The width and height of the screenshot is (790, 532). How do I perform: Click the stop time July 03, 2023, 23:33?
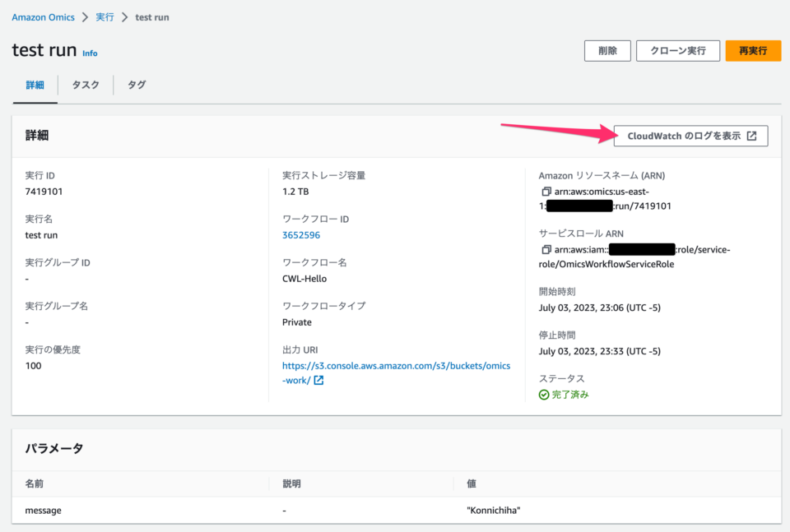click(x=600, y=351)
